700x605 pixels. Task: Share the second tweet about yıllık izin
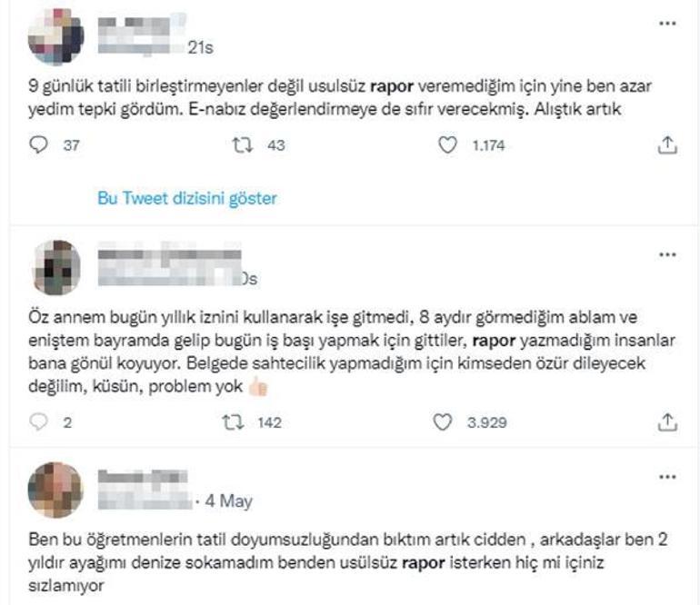coord(667,422)
